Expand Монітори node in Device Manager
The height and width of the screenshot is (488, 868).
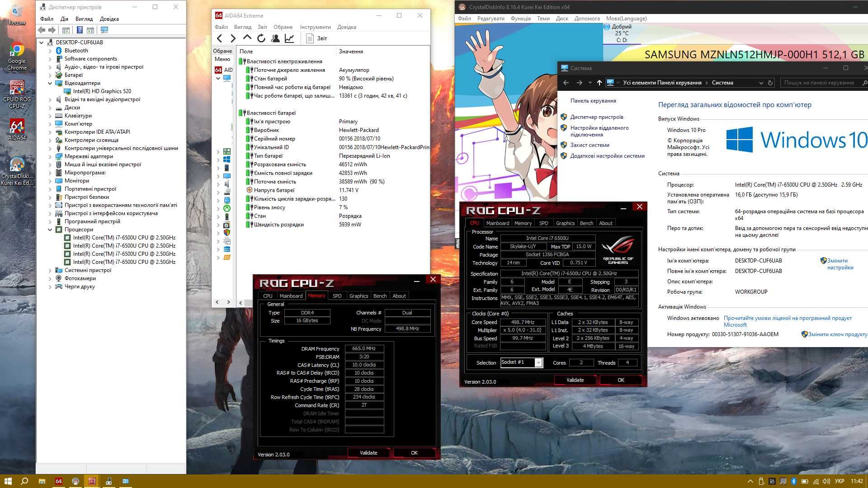coord(50,181)
